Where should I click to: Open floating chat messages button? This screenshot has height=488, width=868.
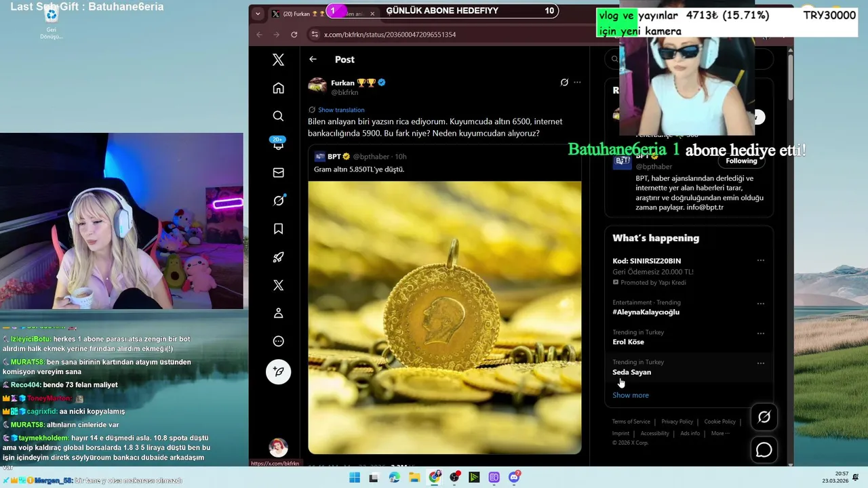pos(764,450)
